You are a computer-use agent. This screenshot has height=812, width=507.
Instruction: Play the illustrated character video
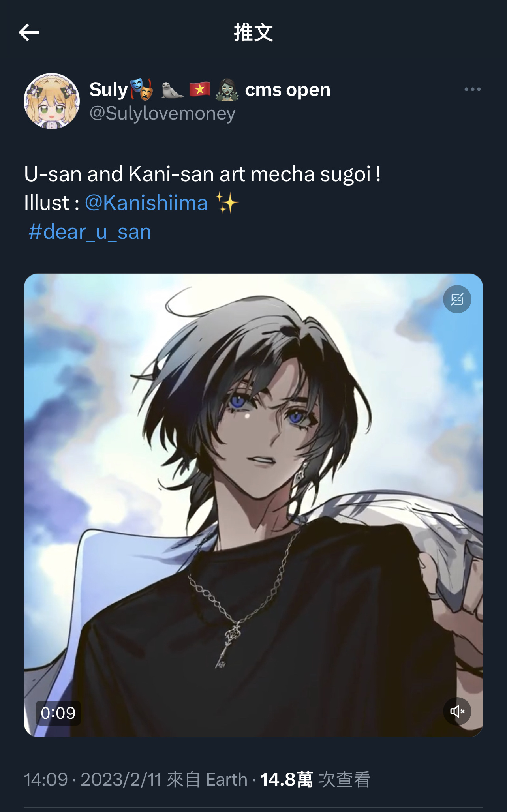253,505
